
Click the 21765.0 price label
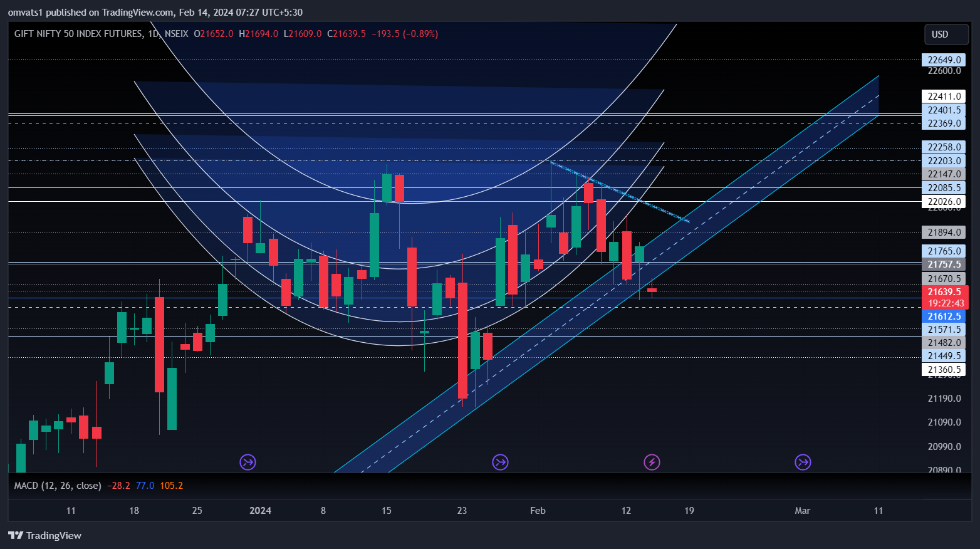pos(944,251)
